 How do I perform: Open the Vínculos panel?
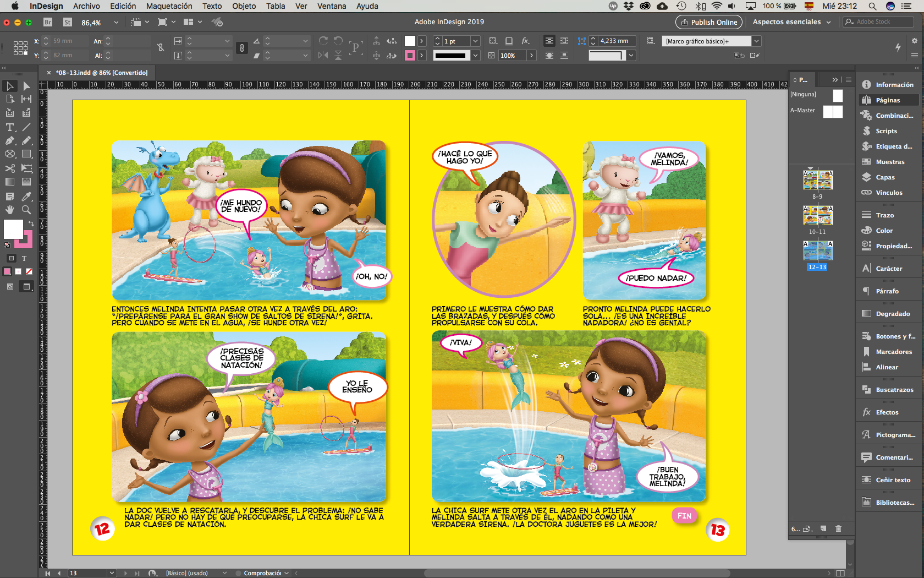889,193
